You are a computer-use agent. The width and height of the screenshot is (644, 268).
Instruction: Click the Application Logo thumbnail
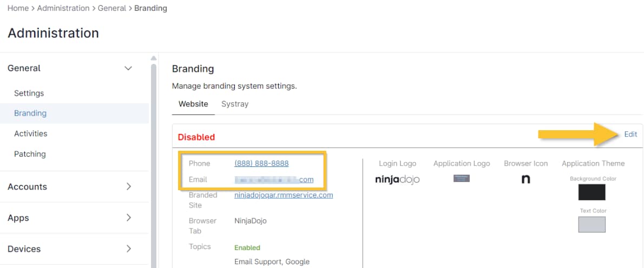pos(461,178)
